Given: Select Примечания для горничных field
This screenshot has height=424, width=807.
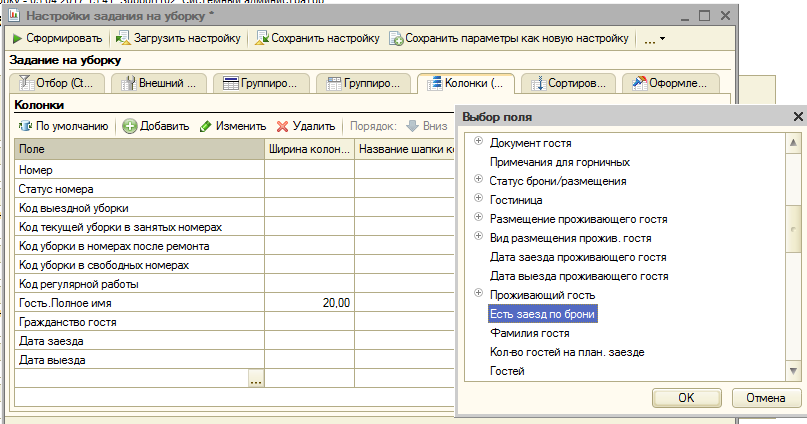Looking at the screenshot, I should [559, 162].
